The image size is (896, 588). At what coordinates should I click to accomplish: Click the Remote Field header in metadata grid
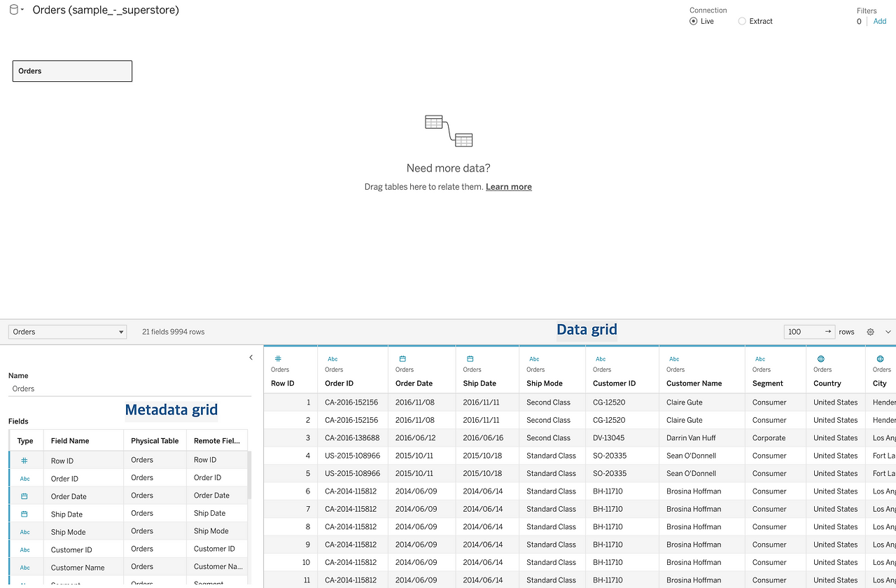point(217,441)
